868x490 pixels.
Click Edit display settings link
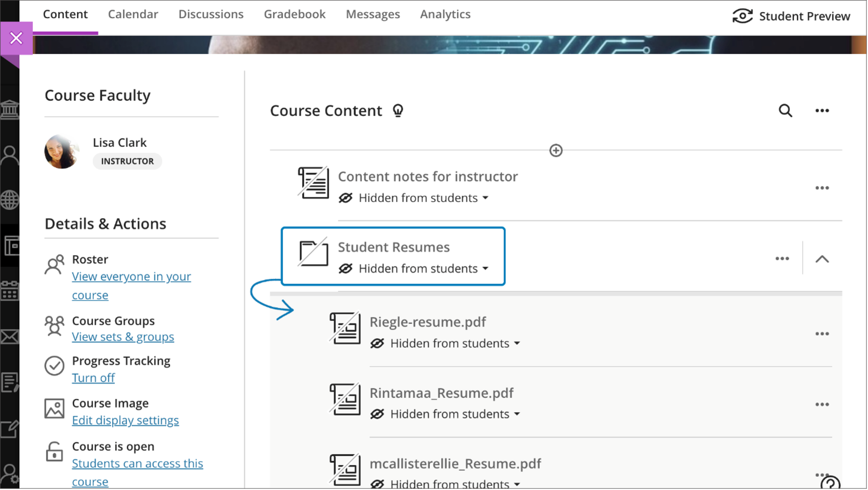[x=125, y=420]
